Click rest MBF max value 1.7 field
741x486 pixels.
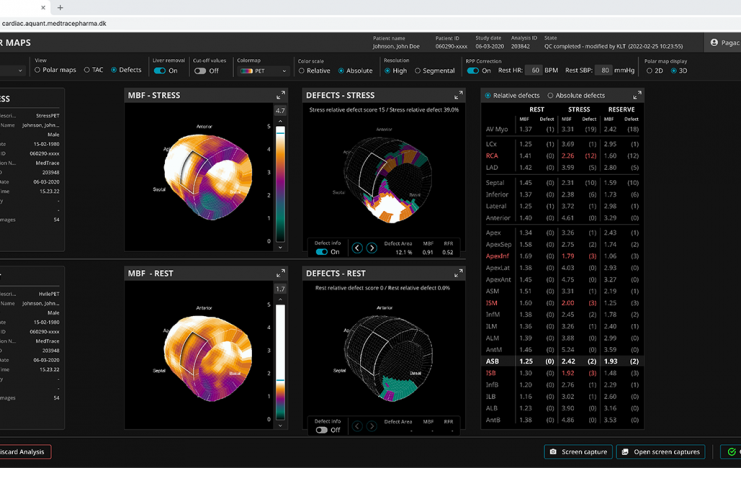click(x=280, y=289)
